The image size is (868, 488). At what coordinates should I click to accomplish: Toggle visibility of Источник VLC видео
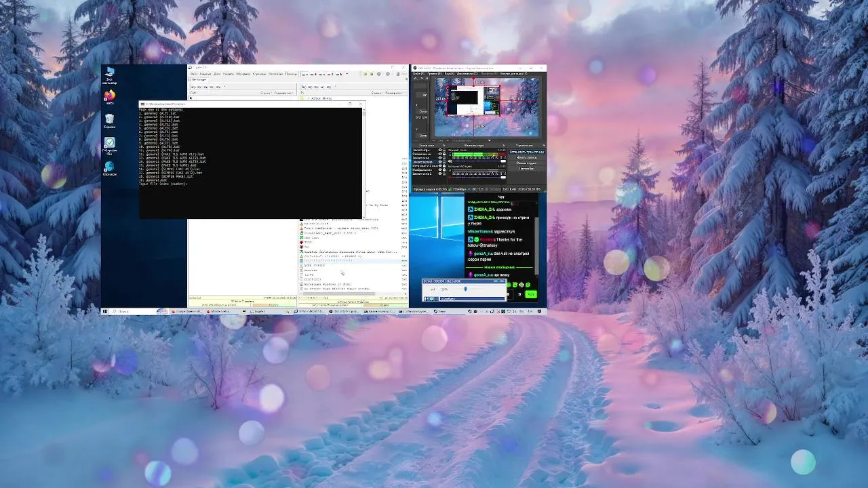(440, 166)
